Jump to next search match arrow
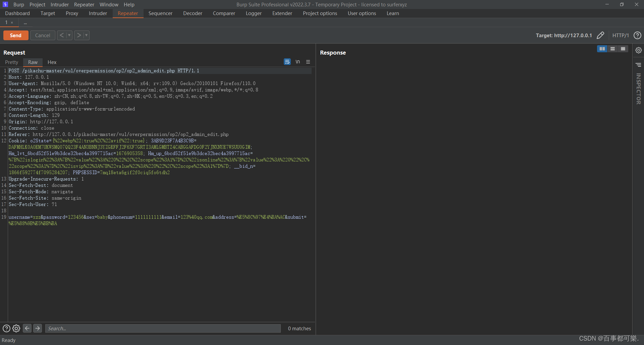 [x=38, y=328]
